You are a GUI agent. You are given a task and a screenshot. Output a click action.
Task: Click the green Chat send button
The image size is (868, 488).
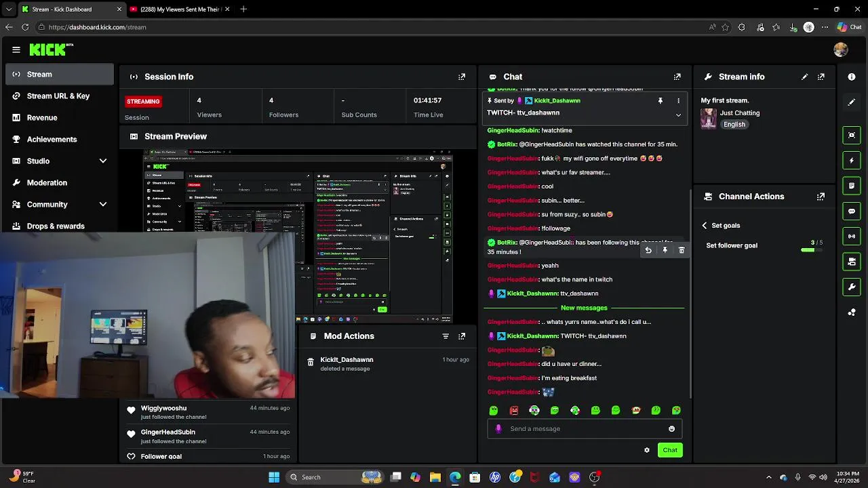click(670, 450)
